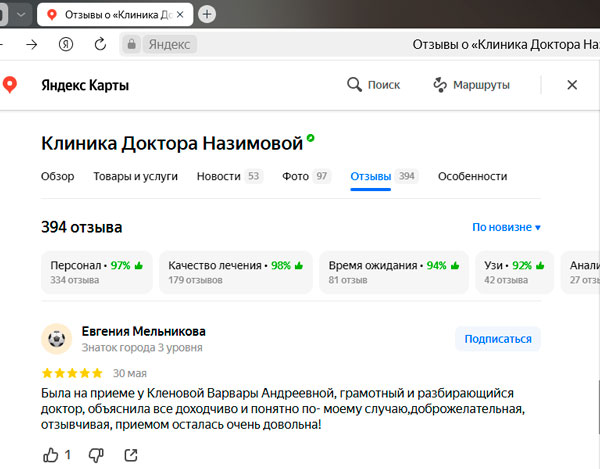Viewport: 600px width, 469px height.
Task: Close the 'Отзывы о Клиника' browser tab
Action: 180,15
